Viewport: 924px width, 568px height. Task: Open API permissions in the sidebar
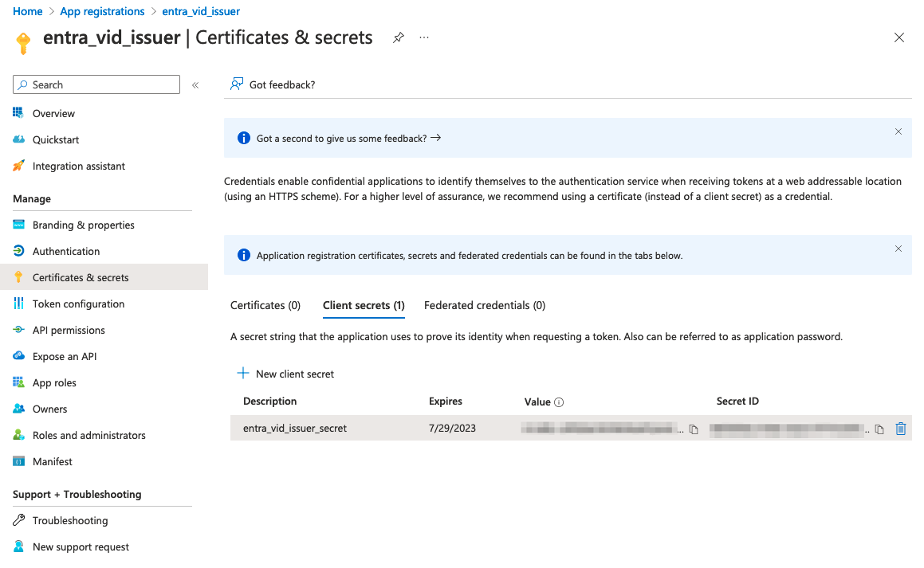click(69, 330)
